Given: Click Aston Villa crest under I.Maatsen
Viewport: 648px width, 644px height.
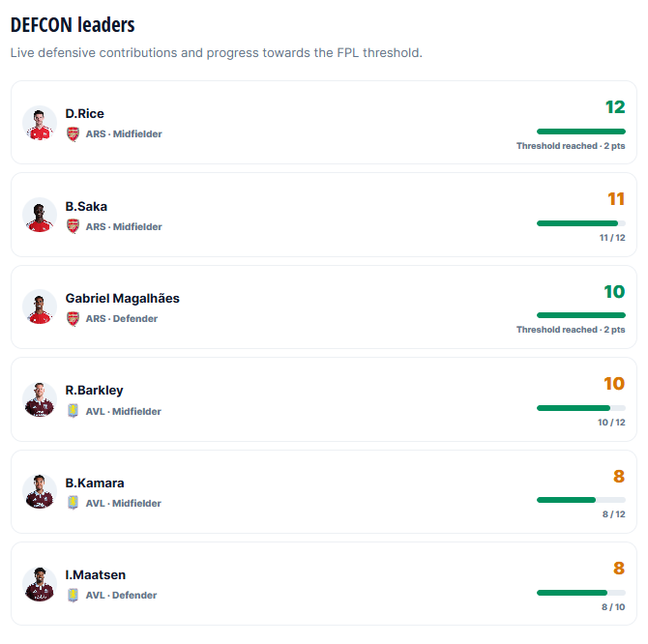Looking at the screenshot, I should (74, 596).
